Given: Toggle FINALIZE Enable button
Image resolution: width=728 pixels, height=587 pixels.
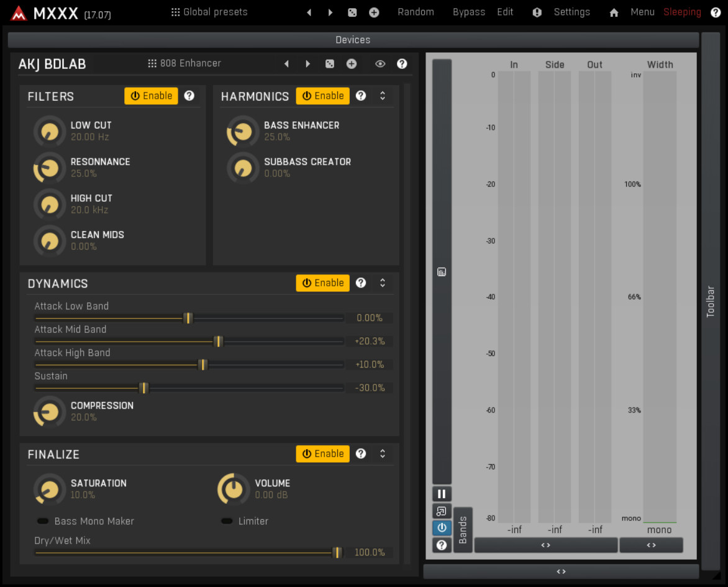Looking at the screenshot, I should pyautogui.click(x=322, y=453).
